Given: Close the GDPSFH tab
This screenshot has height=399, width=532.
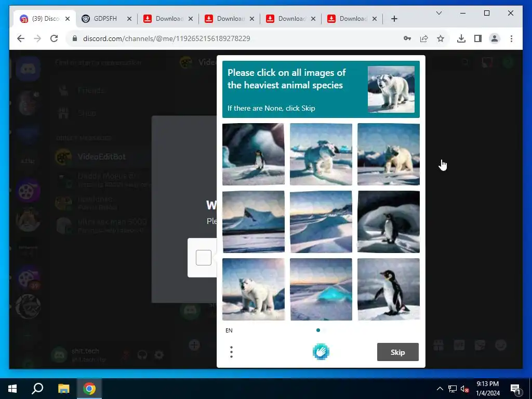Looking at the screenshot, I should (129, 19).
